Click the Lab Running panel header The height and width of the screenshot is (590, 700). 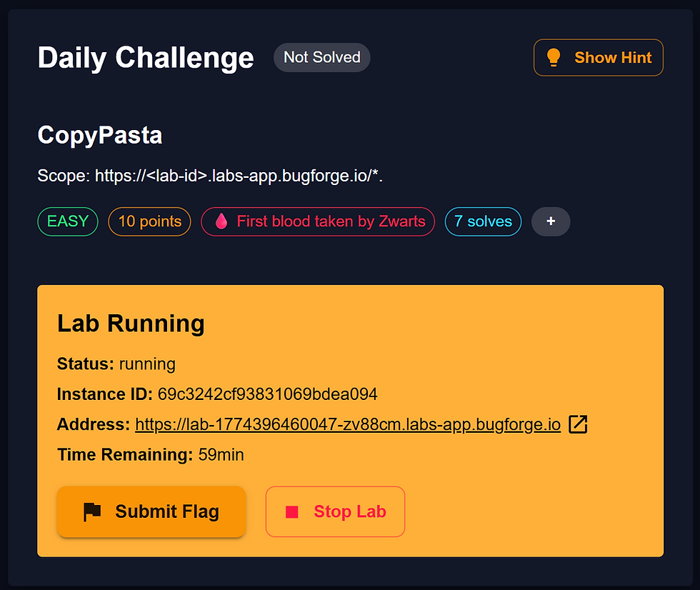click(x=131, y=323)
